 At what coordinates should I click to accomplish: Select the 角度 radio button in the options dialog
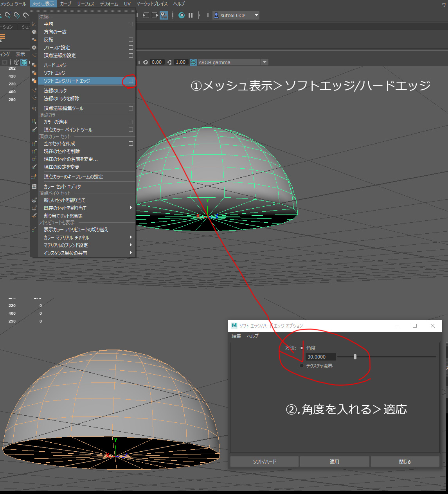tap(301, 348)
